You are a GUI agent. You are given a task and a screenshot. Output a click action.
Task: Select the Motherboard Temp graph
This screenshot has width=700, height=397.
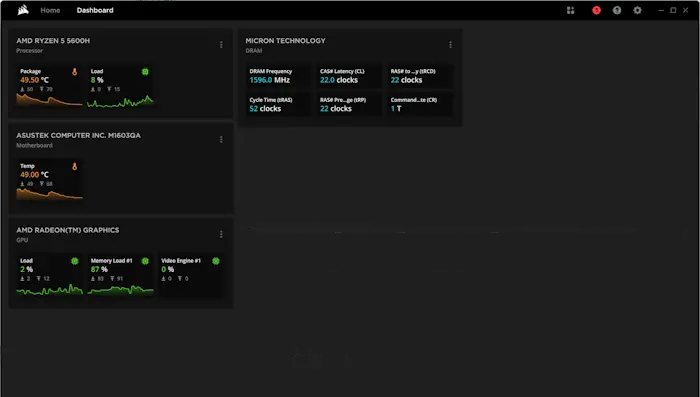coord(50,194)
